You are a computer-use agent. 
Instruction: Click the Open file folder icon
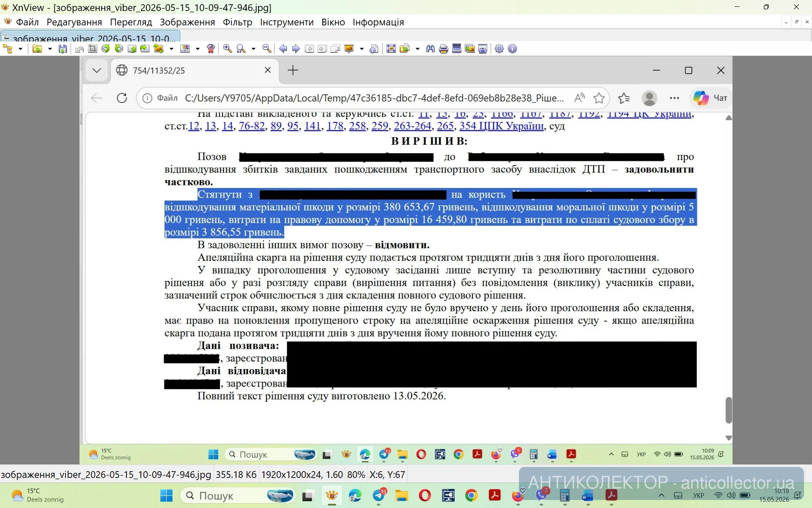click(x=37, y=49)
